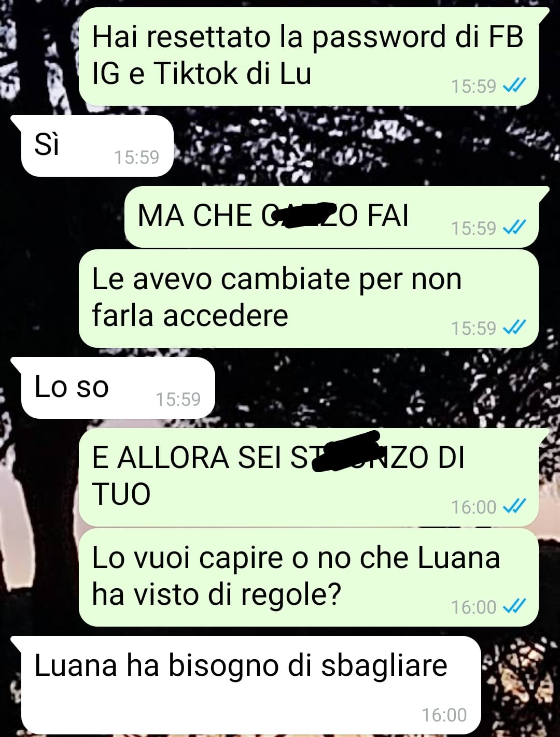Tap the 'Le avevo cambiate per non farla accedere' message
The height and width of the screenshot is (737, 560).
click(x=309, y=299)
